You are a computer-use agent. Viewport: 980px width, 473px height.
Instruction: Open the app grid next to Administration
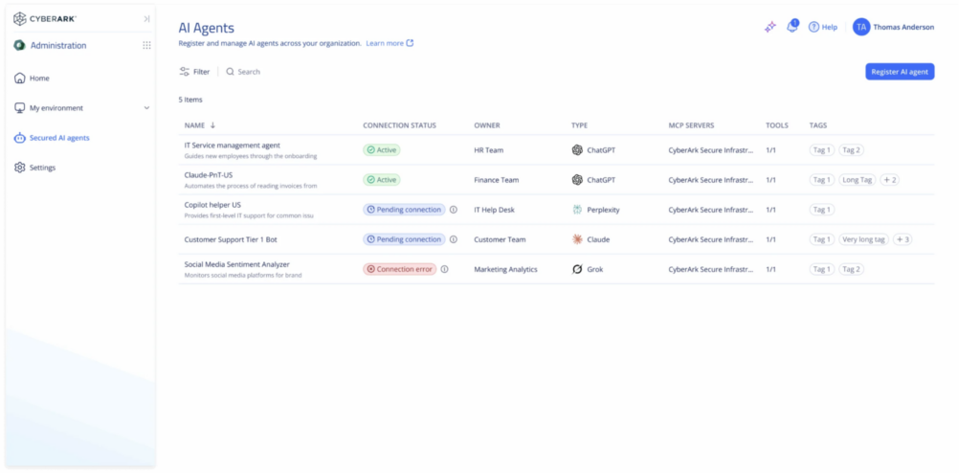pos(146,45)
